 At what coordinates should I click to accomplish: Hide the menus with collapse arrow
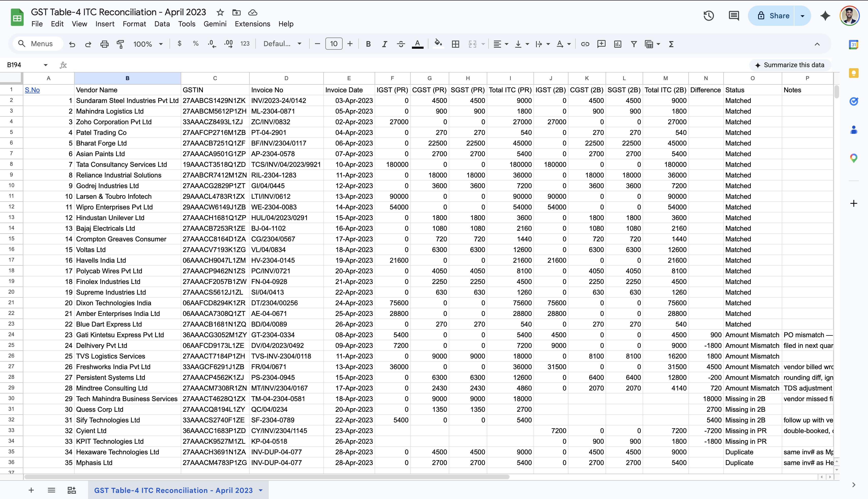pos(817,44)
